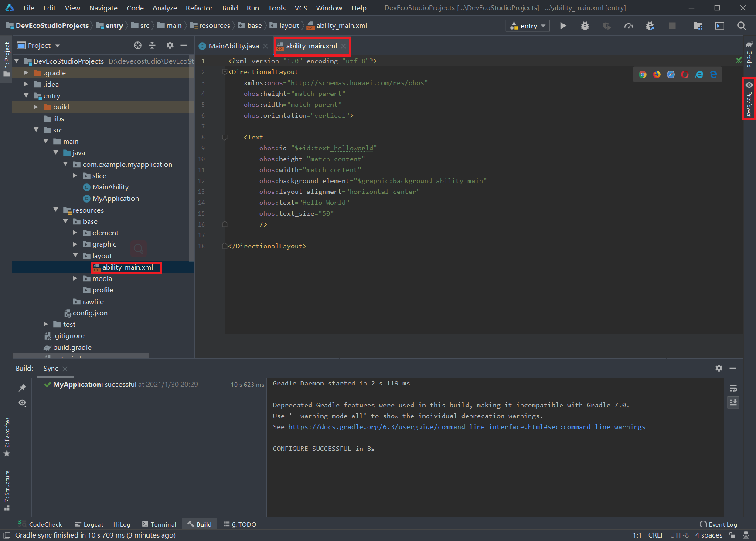
Task: Click the locate target icon in Project panel
Action: (x=138, y=45)
